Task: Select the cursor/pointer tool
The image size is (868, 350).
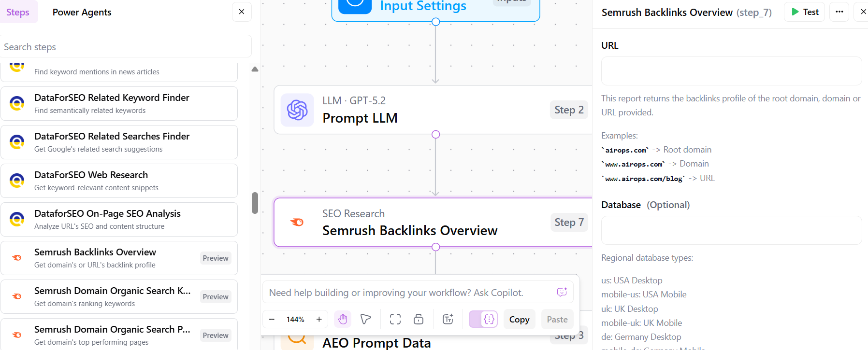Action: pos(365,319)
